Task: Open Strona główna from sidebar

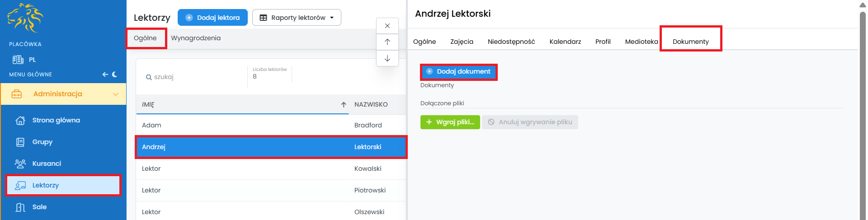Action: (x=56, y=120)
